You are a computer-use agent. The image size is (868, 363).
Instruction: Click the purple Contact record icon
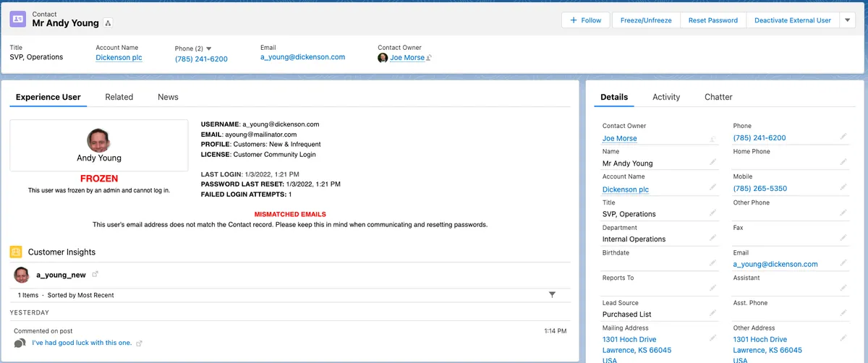click(18, 20)
